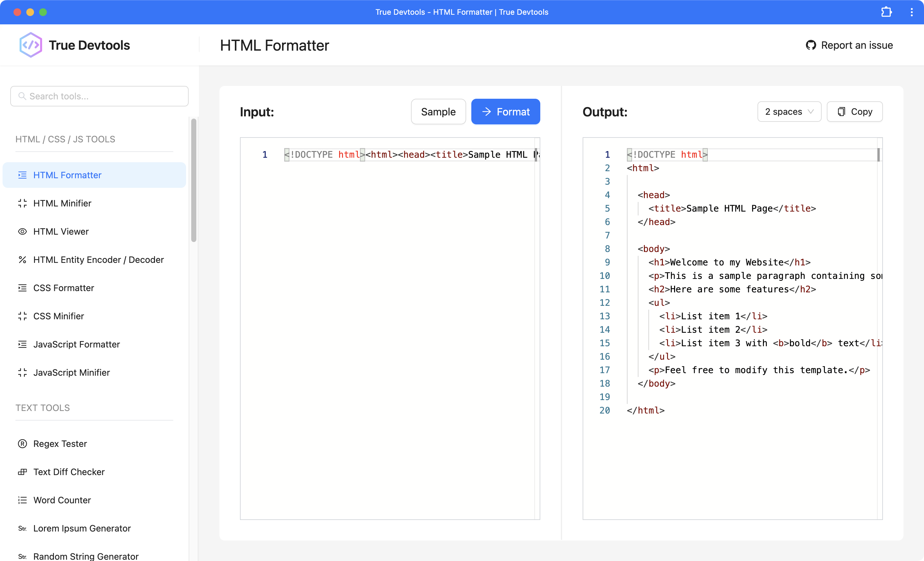Open the Regex Tester tool

(x=94, y=444)
